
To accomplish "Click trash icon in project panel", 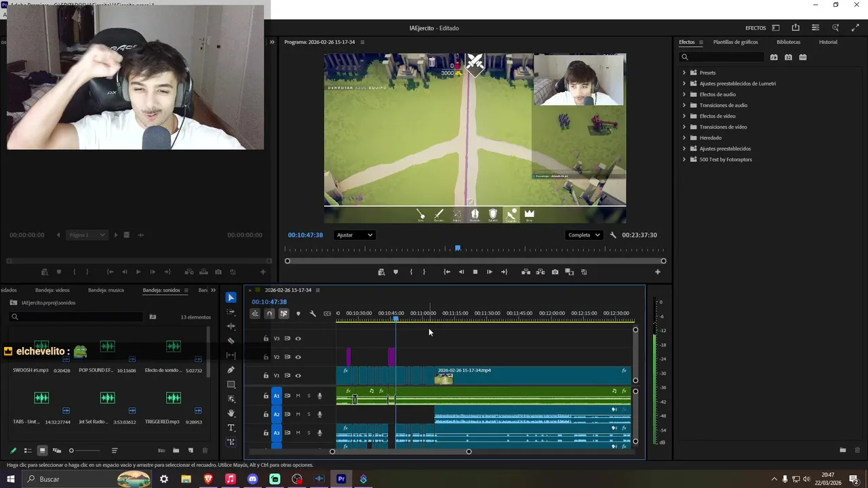I will point(205,451).
